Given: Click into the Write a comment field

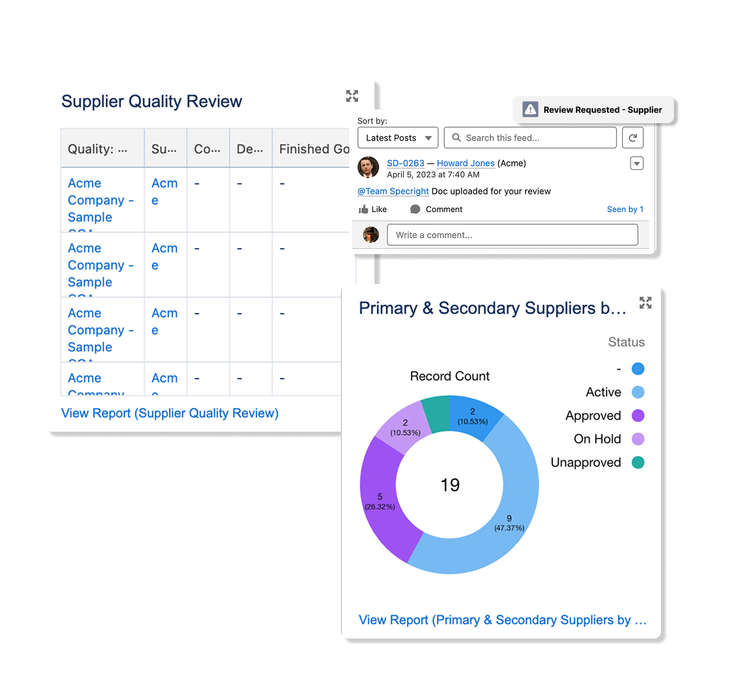Looking at the screenshot, I should pyautogui.click(x=513, y=235).
